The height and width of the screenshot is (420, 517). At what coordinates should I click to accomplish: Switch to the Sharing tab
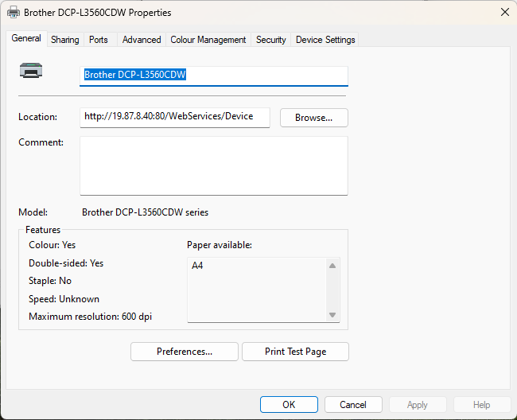[x=65, y=40]
